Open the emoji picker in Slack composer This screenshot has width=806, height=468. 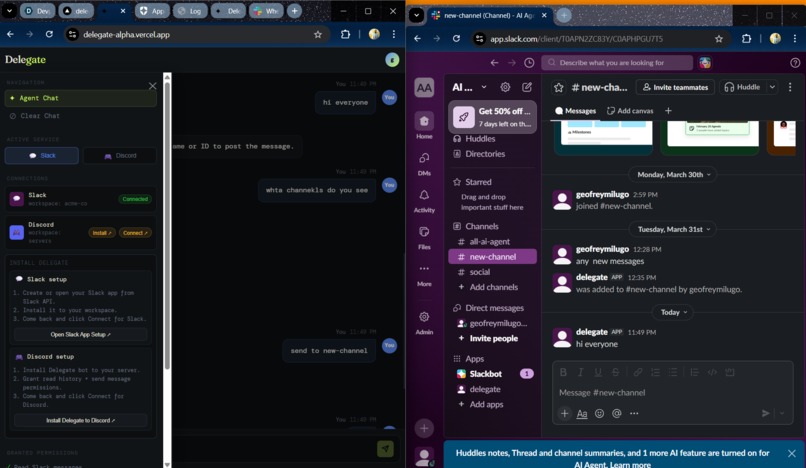(x=599, y=413)
